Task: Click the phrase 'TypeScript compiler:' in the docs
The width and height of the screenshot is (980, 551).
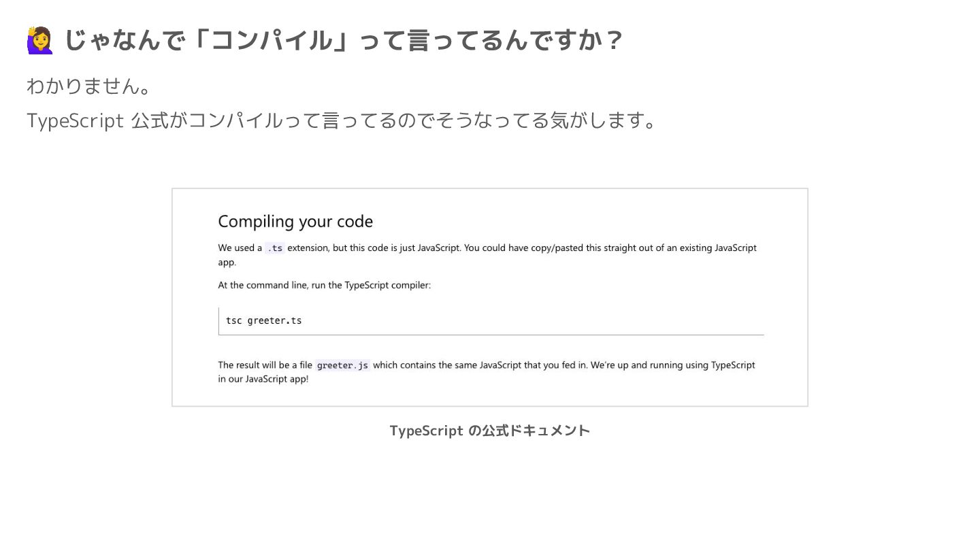Action: pyautogui.click(x=388, y=285)
